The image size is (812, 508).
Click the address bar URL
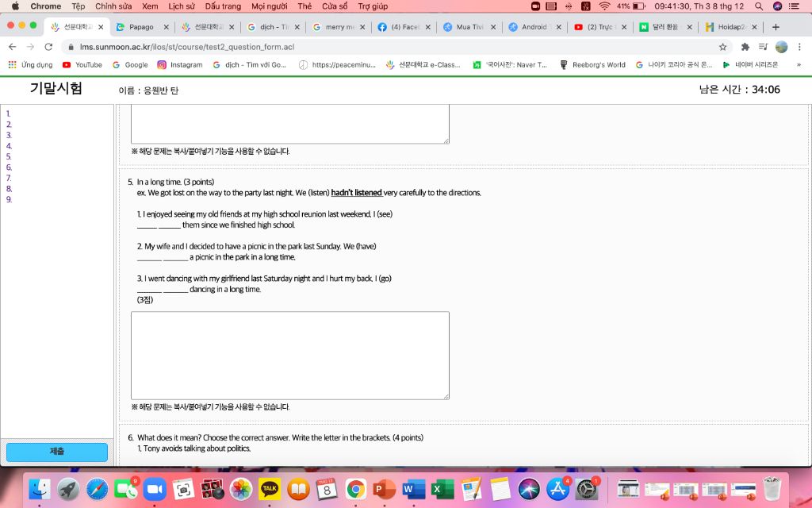point(186,47)
